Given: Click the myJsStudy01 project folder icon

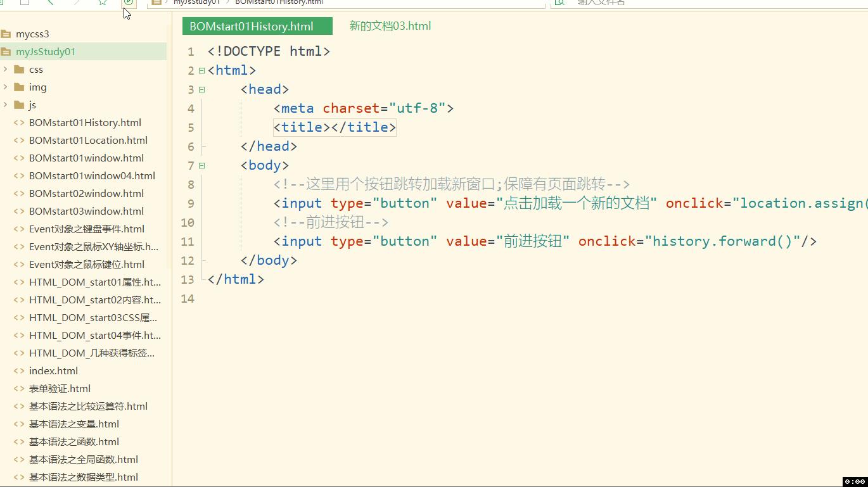Looking at the screenshot, I should 6,52.
